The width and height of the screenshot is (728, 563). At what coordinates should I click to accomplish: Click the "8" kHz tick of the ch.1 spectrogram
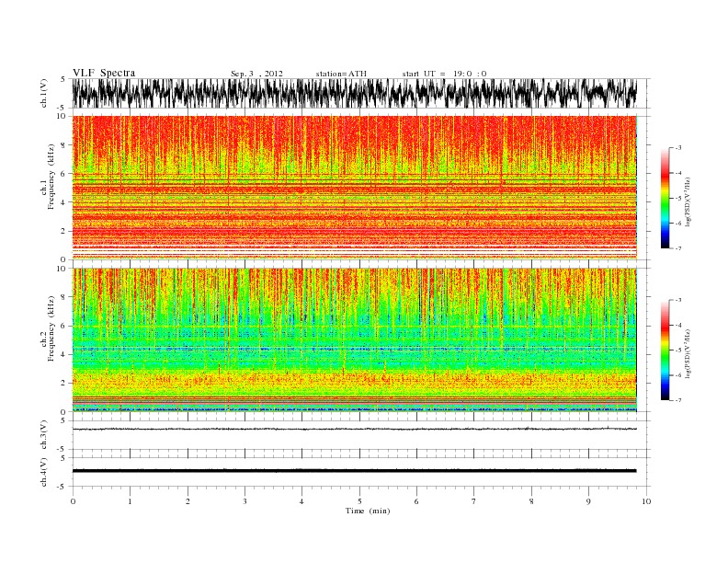click(63, 145)
